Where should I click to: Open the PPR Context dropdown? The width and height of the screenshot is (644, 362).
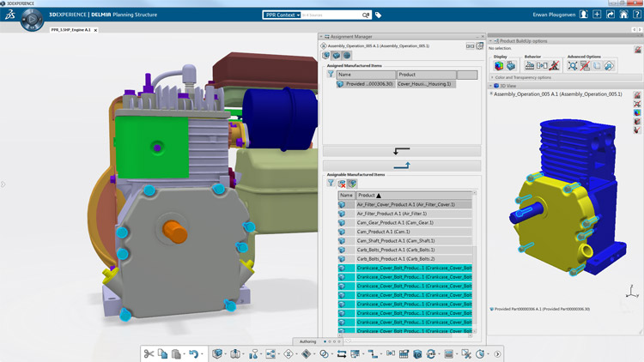281,15
